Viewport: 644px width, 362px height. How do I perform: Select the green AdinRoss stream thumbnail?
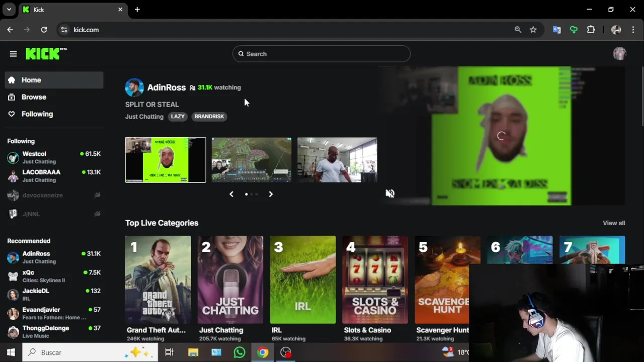point(166,160)
